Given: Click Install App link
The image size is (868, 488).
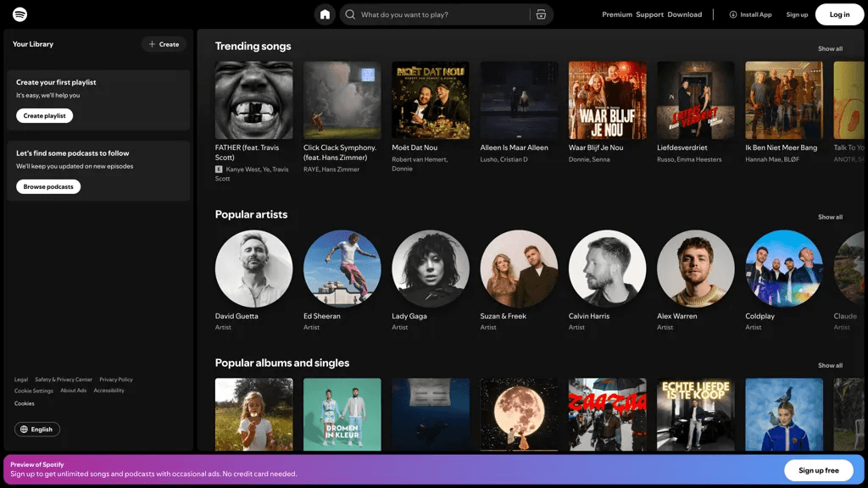Looking at the screenshot, I should (751, 14).
